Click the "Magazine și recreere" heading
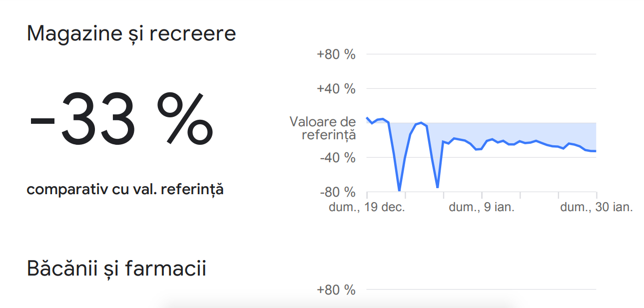 131,34
